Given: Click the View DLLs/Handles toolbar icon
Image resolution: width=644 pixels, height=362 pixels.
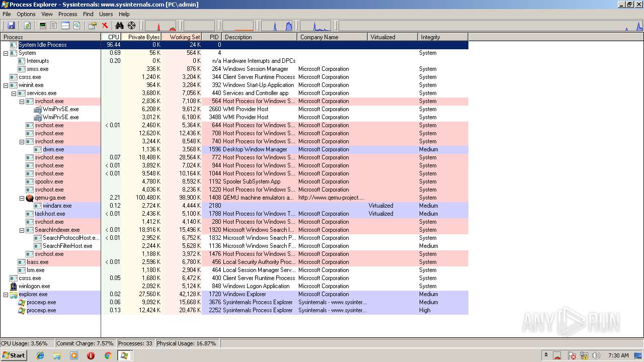Looking at the screenshot, I should (x=77, y=25).
